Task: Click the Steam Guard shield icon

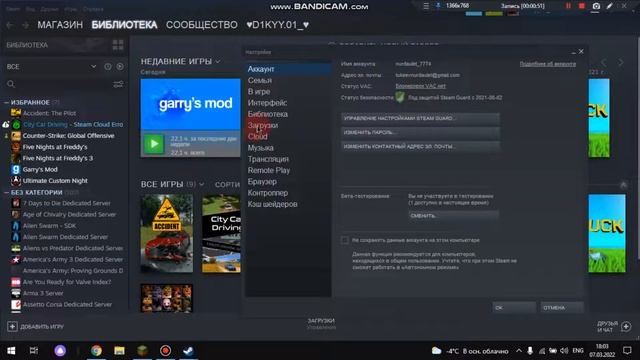Action: 400,97
